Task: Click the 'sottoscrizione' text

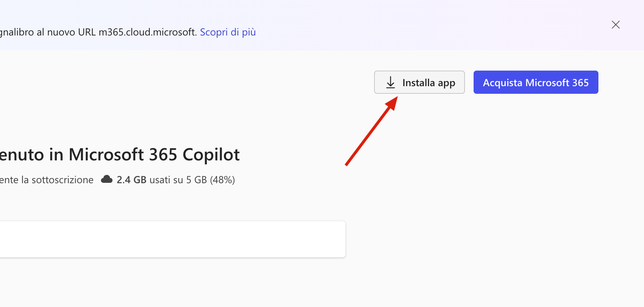Action: (x=63, y=180)
